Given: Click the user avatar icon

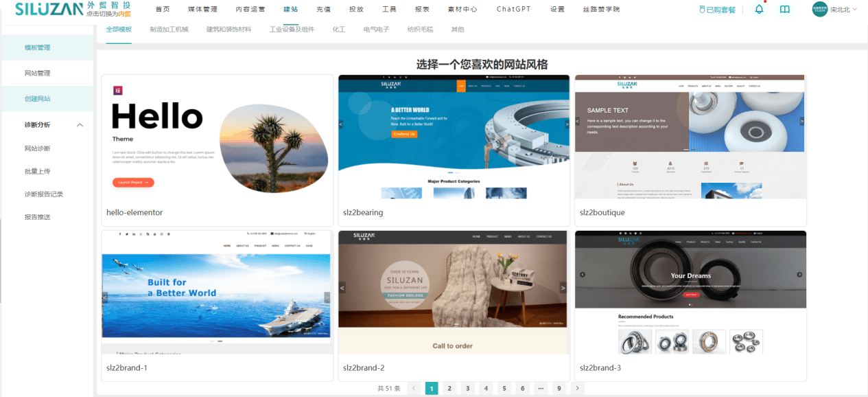Looking at the screenshot, I should (x=820, y=9).
